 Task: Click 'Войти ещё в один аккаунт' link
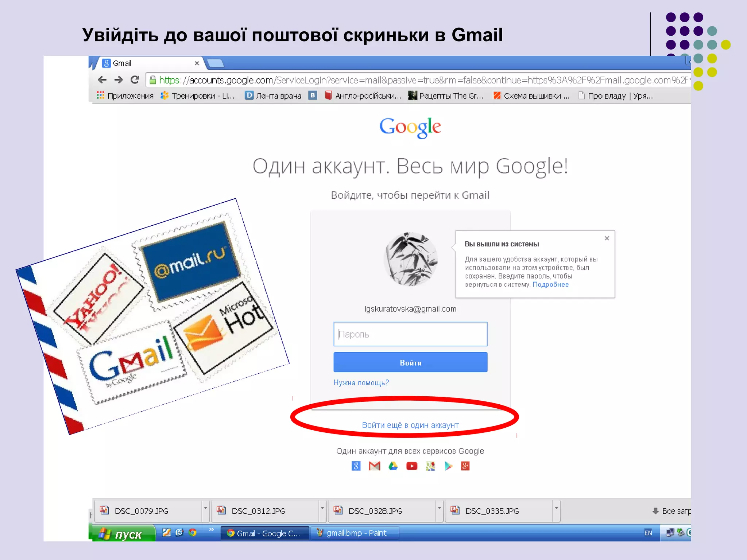(x=410, y=425)
